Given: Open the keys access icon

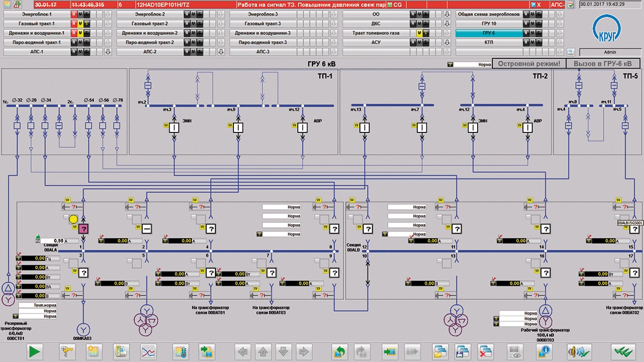Looking at the screenshot, I should pyautogui.click(x=67, y=352).
